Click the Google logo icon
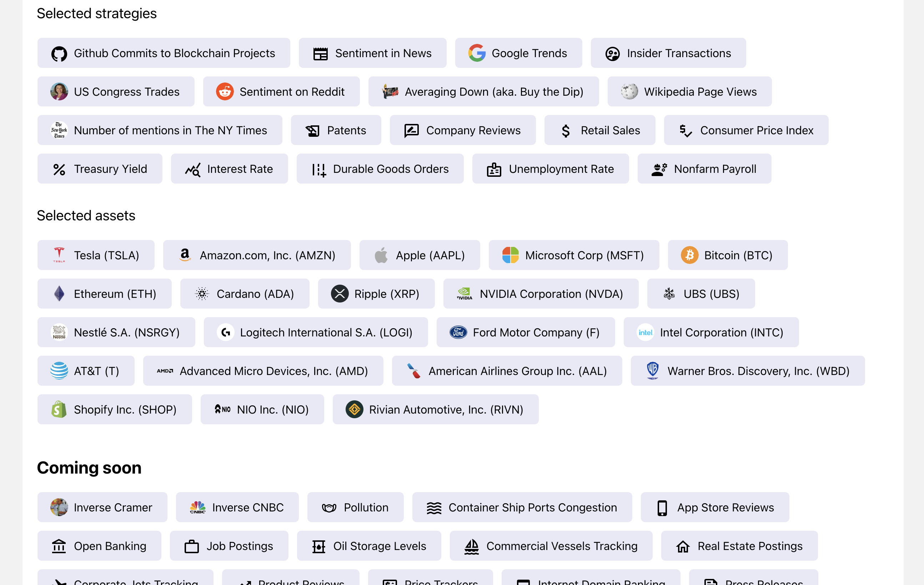 coord(477,53)
